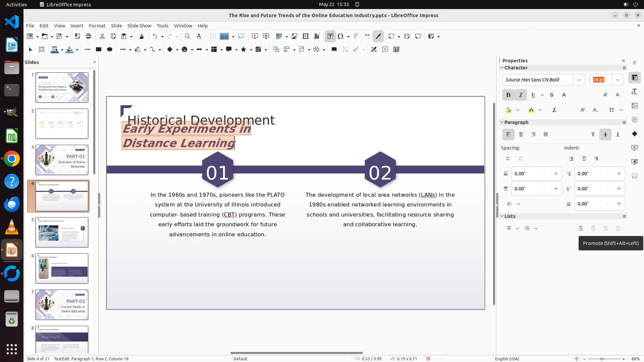
Task: Select slide 5 thumbnail Technological Advancements
Action: point(62,232)
